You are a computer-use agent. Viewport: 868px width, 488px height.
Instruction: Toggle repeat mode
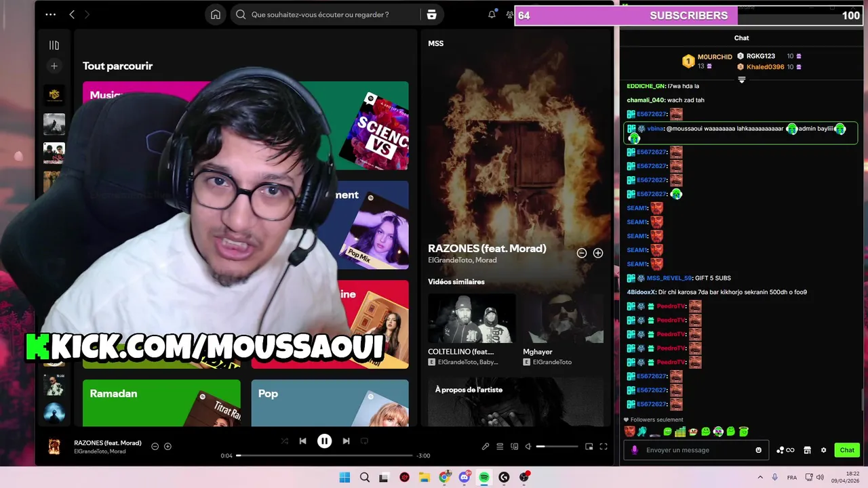364,441
